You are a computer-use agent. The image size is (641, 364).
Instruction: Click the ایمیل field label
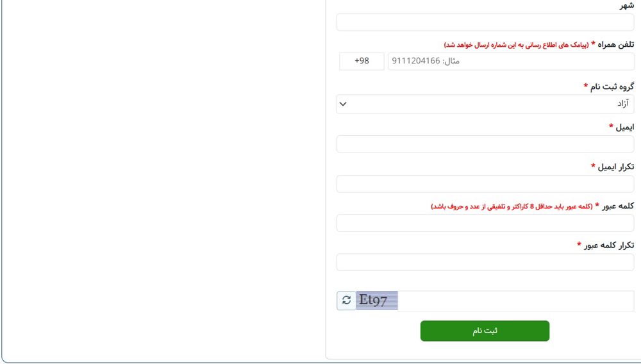point(624,128)
